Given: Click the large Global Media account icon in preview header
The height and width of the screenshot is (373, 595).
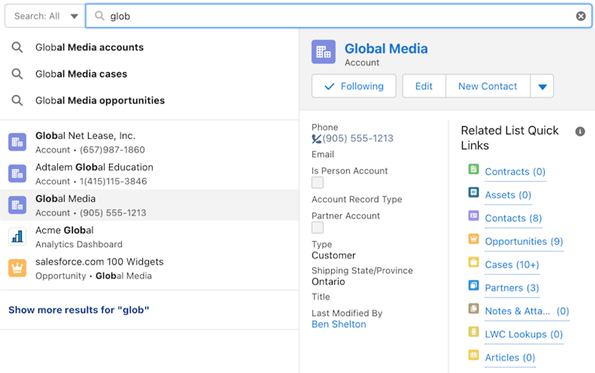Looking at the screenshot, I should click(x=323, y=52).
